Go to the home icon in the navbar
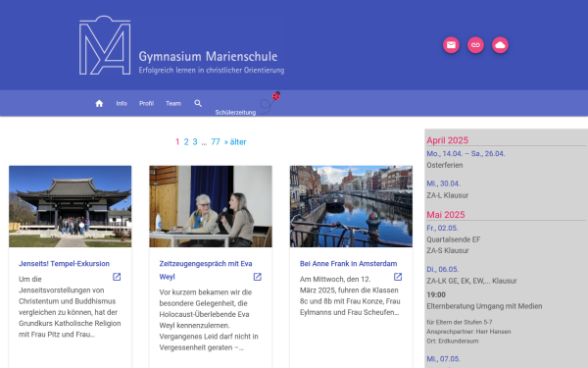The width and height of the screenshot is (588, 368). [x=99, y=103]
